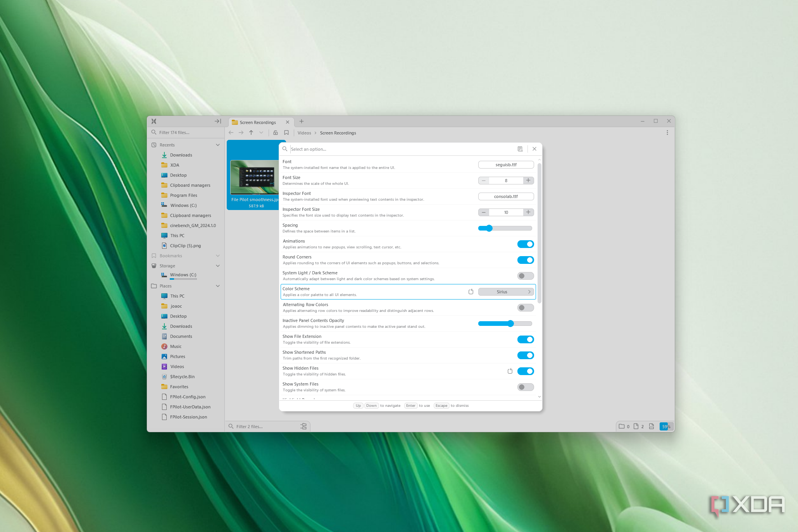Enable System Light / Dark Scheme
Viewport: 798px width, 532px height.
point(526,276)
